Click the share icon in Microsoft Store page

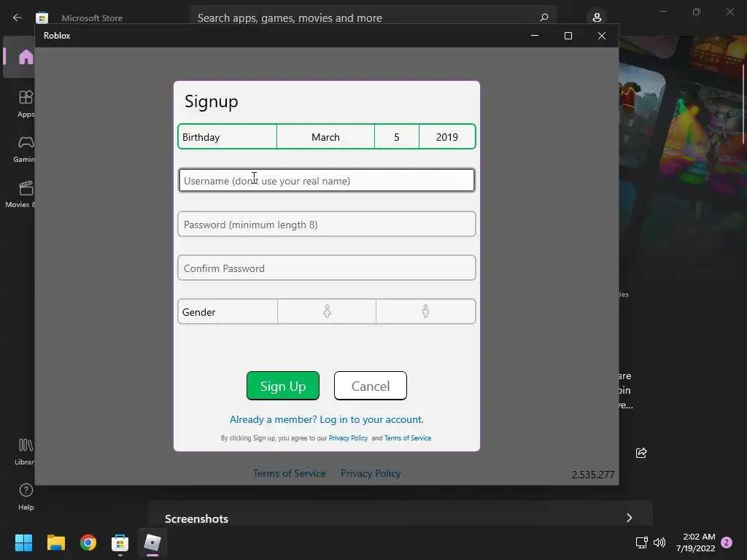pos(641,453)
